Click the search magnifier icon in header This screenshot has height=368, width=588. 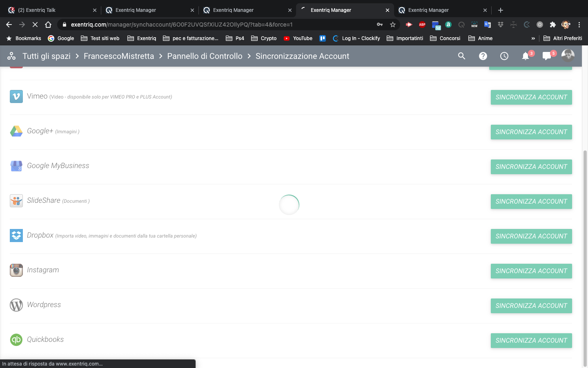pos(461,56)
